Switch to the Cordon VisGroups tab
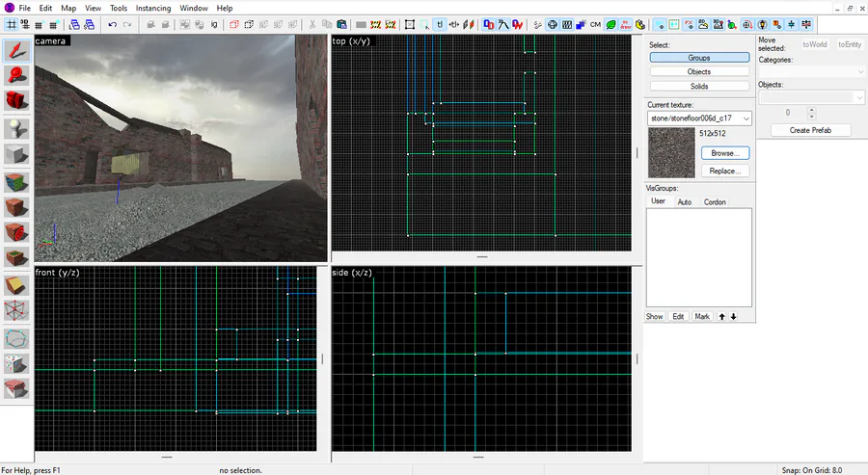The height and width of the screenshot is (475, 868). coord(715,202)
